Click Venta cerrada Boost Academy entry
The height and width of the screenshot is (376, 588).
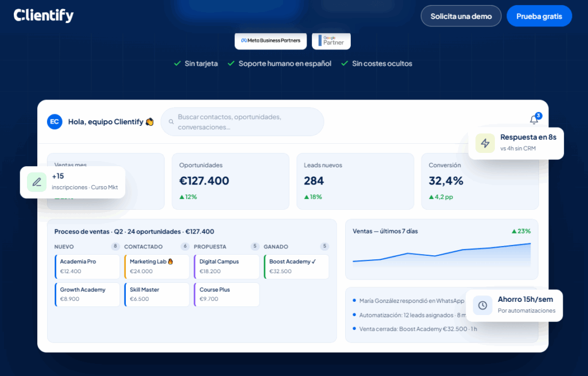(x=415, y=329)
